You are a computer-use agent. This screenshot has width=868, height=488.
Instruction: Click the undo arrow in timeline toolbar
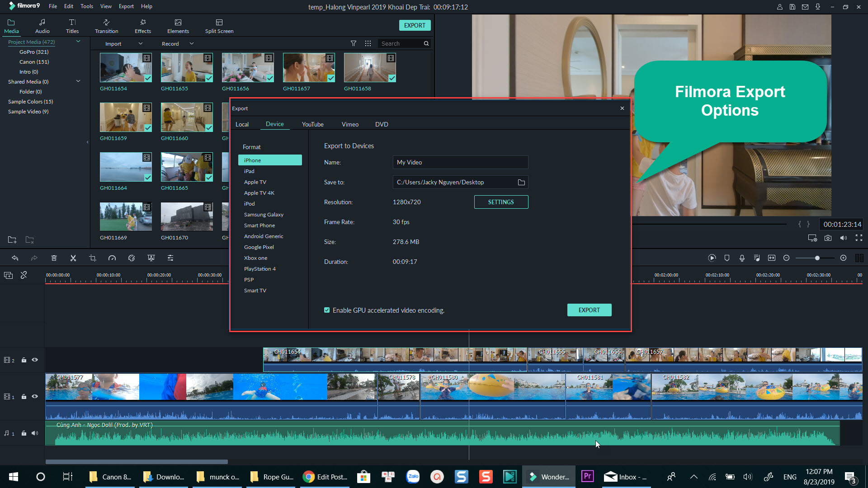click(x=15, y=258)
